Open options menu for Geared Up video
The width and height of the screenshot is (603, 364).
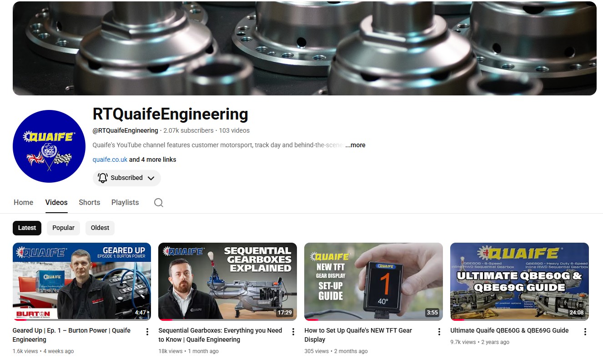pos(147,332)
